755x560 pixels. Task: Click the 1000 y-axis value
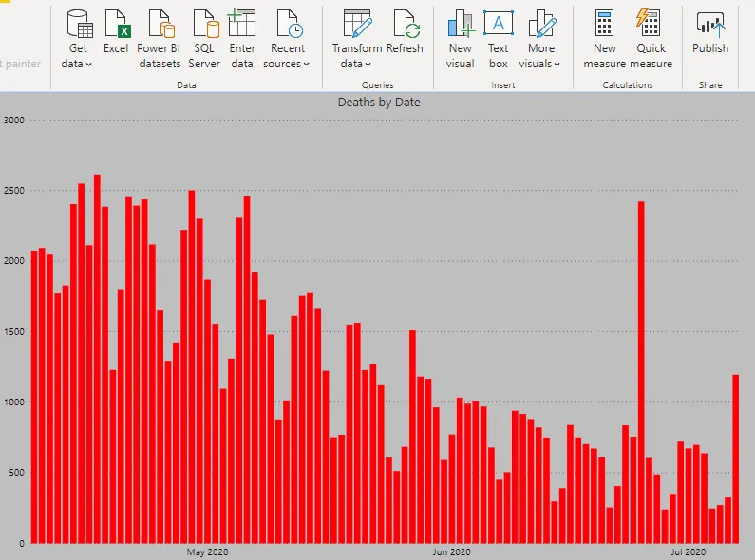[14, 402]
